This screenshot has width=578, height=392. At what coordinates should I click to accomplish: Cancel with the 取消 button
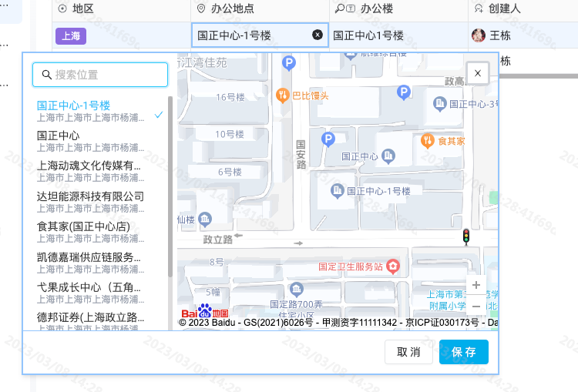click(408, 352)
